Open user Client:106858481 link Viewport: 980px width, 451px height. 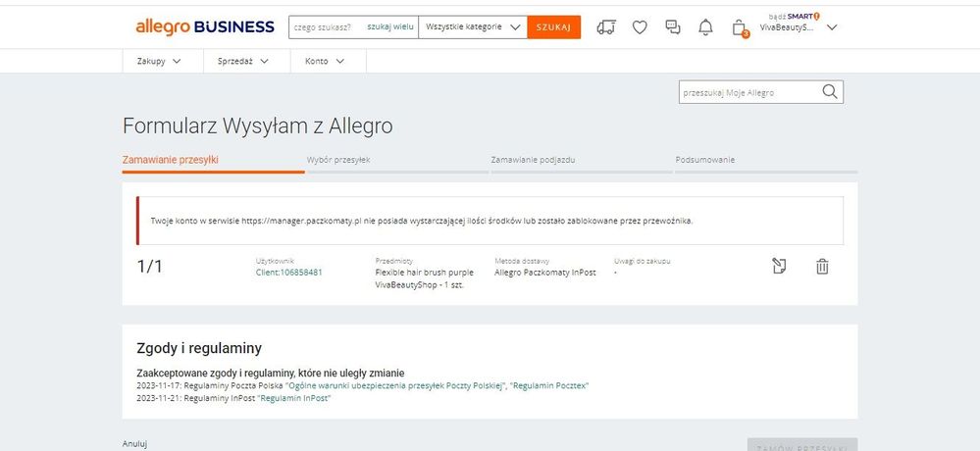click(x=288, y=273)
